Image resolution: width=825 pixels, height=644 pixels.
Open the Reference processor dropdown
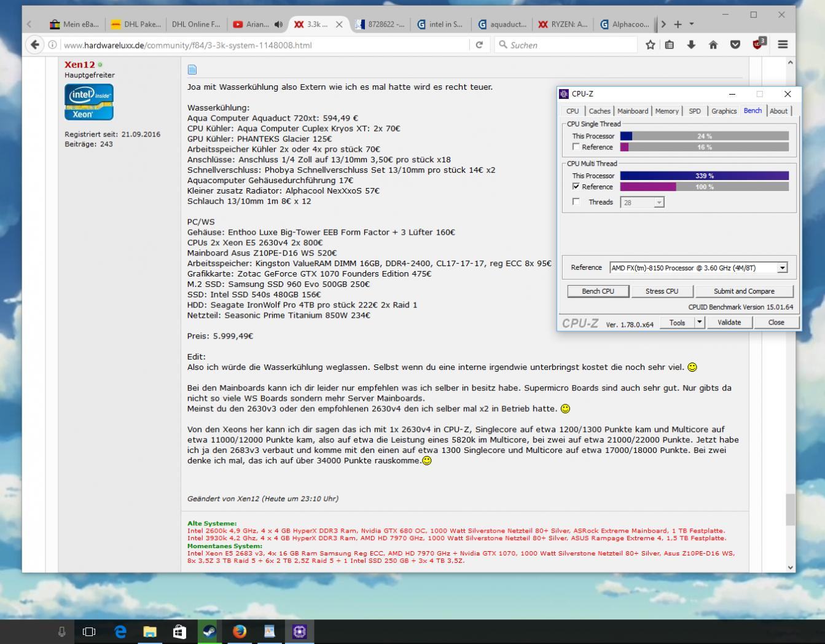pos(782,267)
